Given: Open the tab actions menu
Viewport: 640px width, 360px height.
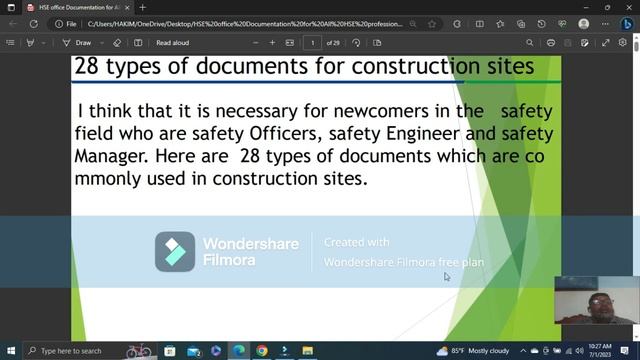Looking at the screenshot, I should (11, 7).
